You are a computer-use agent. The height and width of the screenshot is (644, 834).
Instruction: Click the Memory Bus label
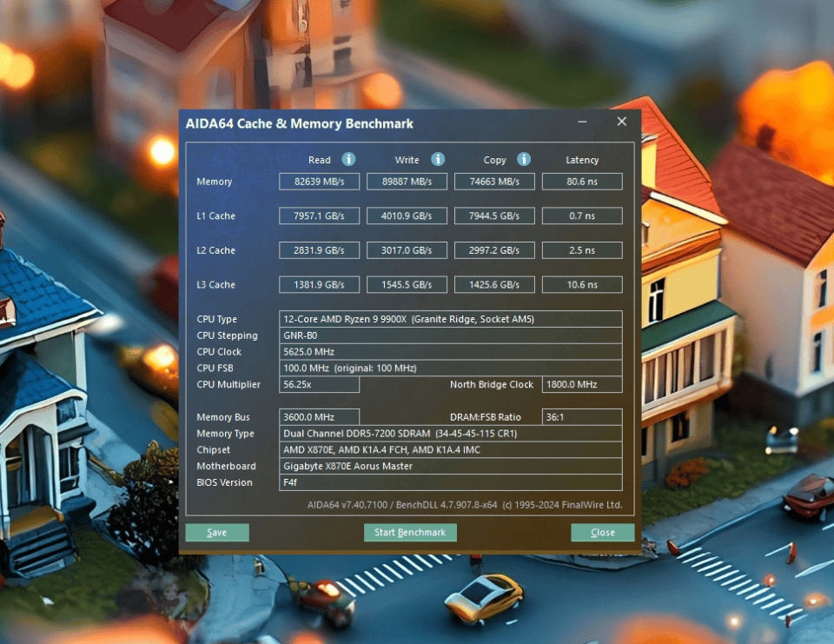223,417
